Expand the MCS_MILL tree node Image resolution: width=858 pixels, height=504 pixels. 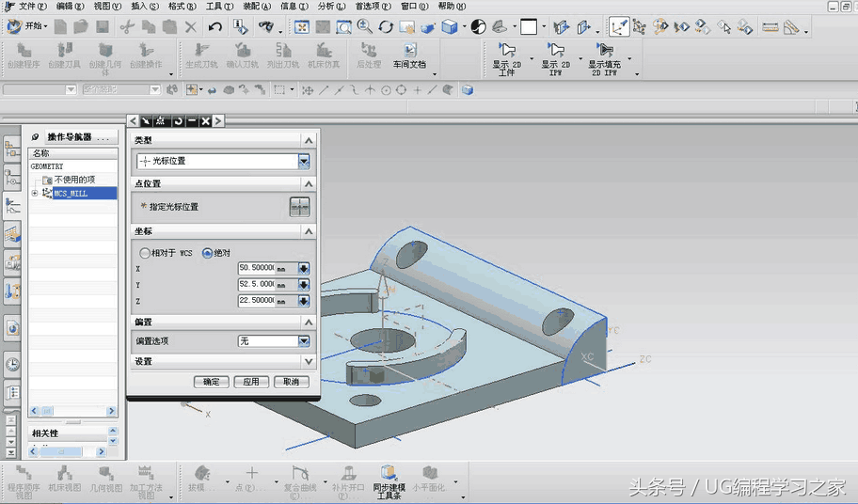(x=35, y=193)
